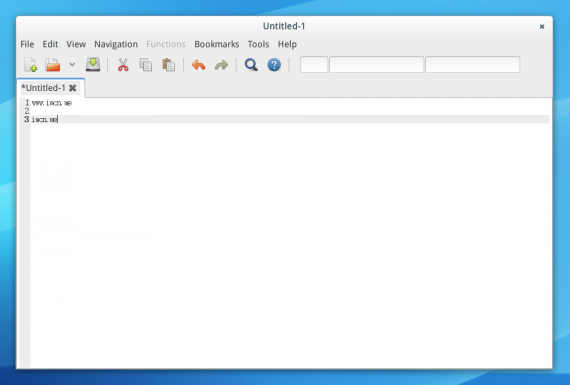Paste clipboard with the paste icon
Screen dimensions: 570x385
click(x=168, y=65)
